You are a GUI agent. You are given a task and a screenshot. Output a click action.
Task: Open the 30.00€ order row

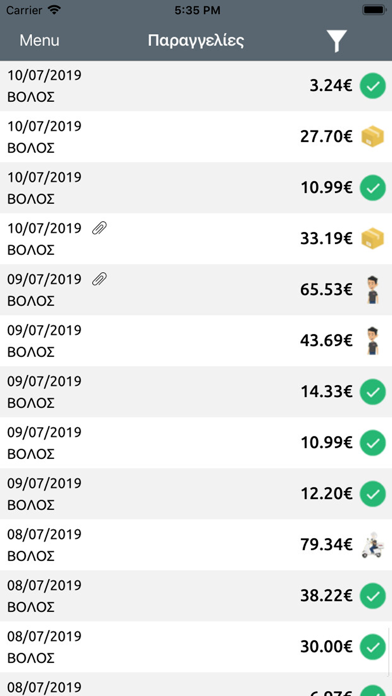tap(196, 647)
